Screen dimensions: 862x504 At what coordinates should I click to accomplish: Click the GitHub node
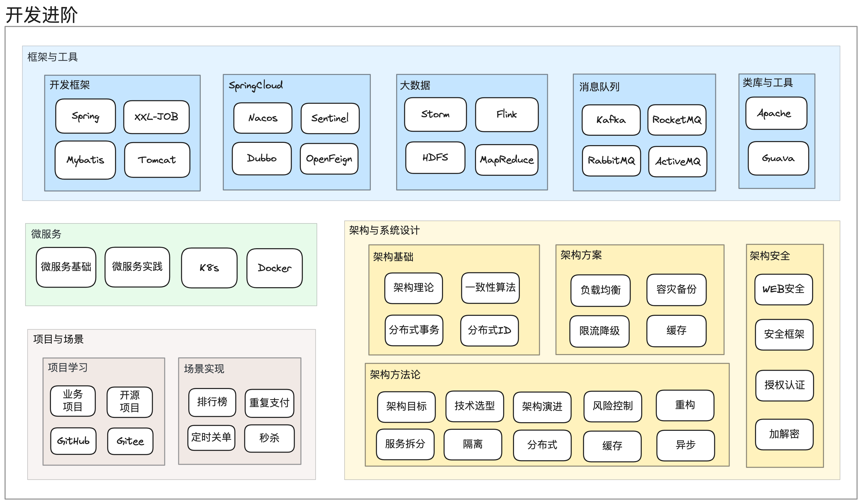point(73,441)
